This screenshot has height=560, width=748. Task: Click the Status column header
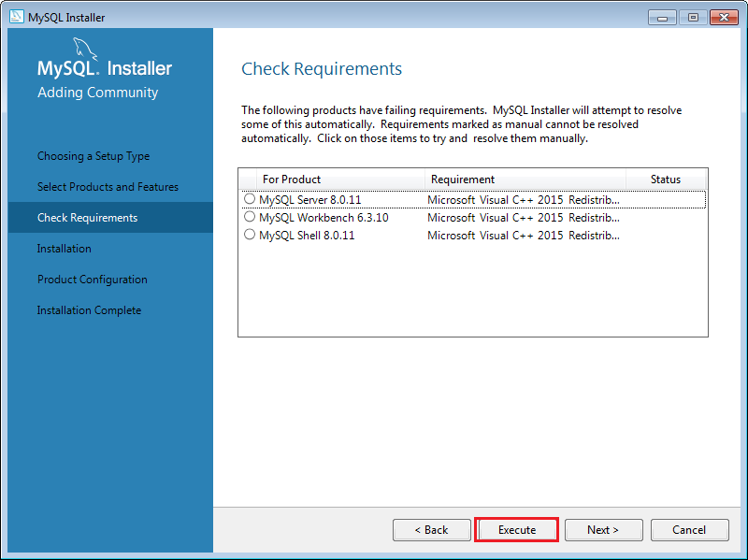[666, 179]
